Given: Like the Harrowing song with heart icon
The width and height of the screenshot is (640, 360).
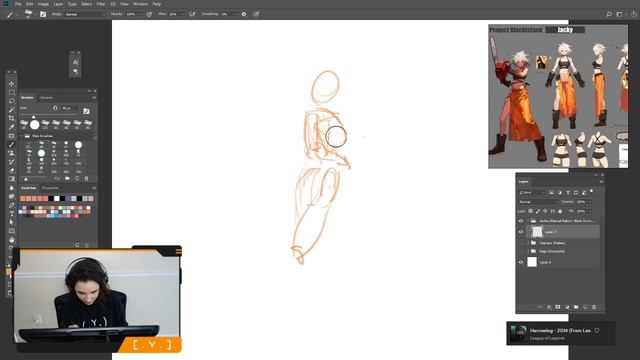Looking at the screenshot, I should tap(597, 331).
